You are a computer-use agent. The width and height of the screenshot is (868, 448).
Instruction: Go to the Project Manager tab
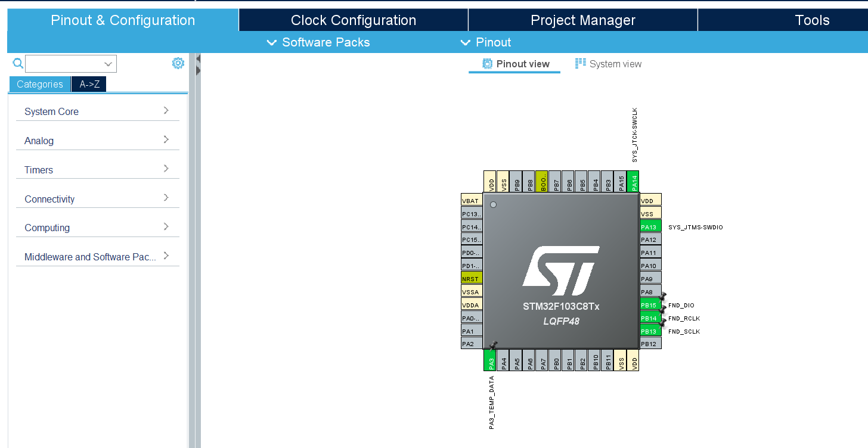583,20
